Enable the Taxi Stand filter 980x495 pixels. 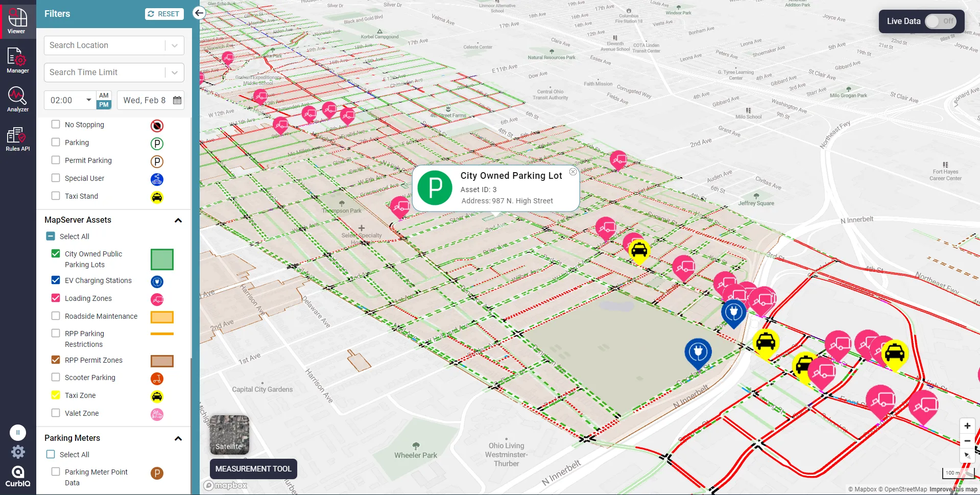(x=56, y=196)
